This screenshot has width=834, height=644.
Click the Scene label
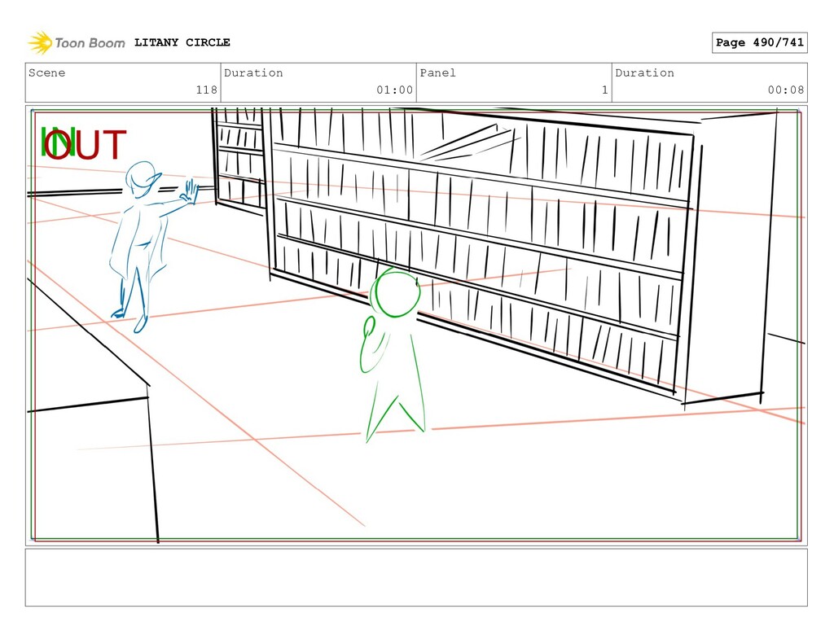point(46,72)
